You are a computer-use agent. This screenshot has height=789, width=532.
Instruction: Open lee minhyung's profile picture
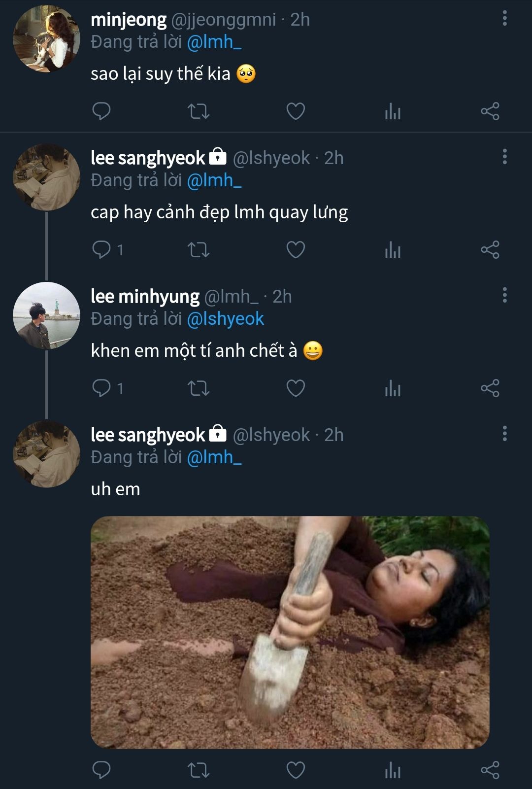46,316
